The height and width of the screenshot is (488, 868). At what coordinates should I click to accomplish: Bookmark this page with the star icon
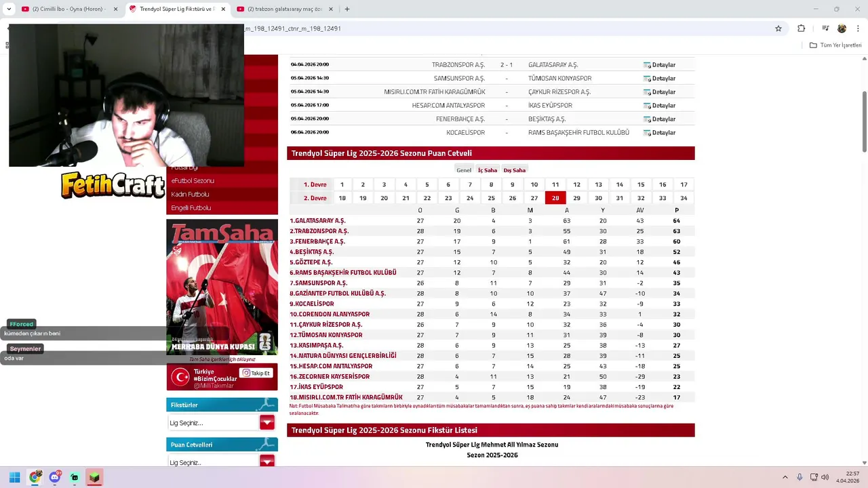tap(778, 28)
